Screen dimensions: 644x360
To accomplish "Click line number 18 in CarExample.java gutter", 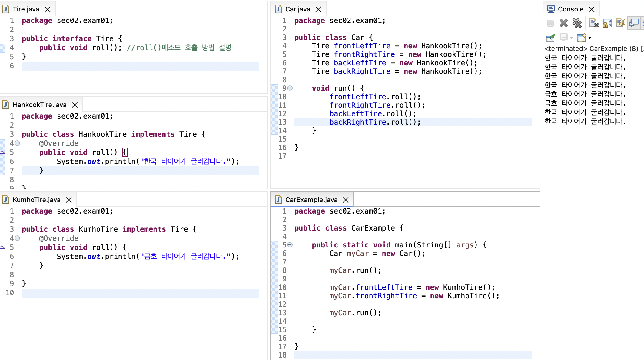I will tap(282, 355).
